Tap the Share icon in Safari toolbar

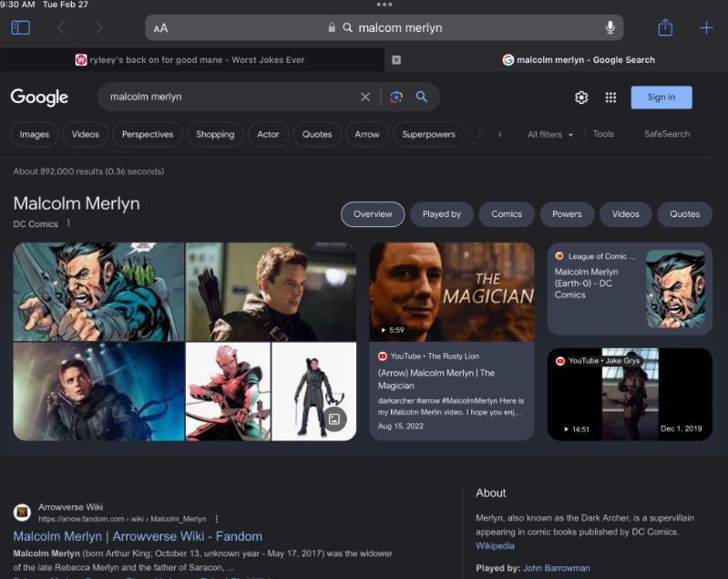(665, 27)
